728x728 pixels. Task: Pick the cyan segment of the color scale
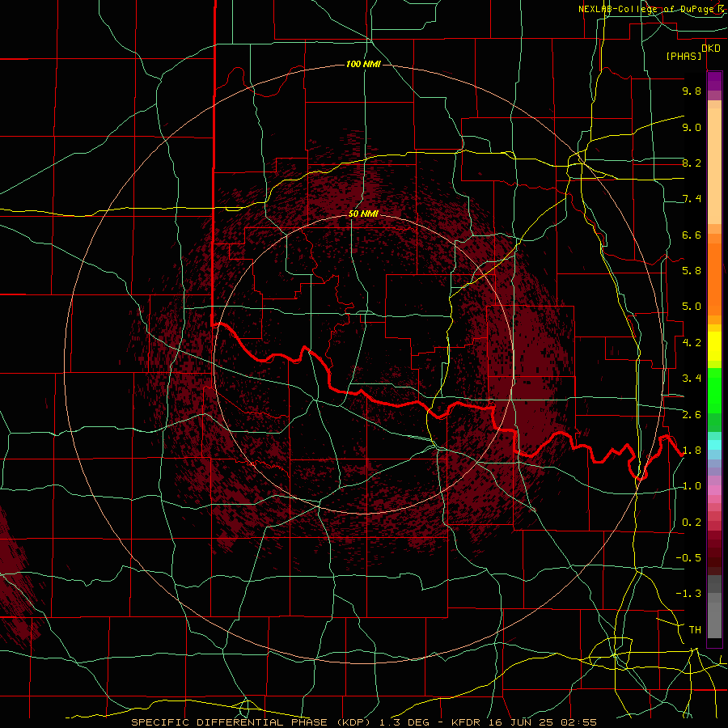click(x=714, y=445)
